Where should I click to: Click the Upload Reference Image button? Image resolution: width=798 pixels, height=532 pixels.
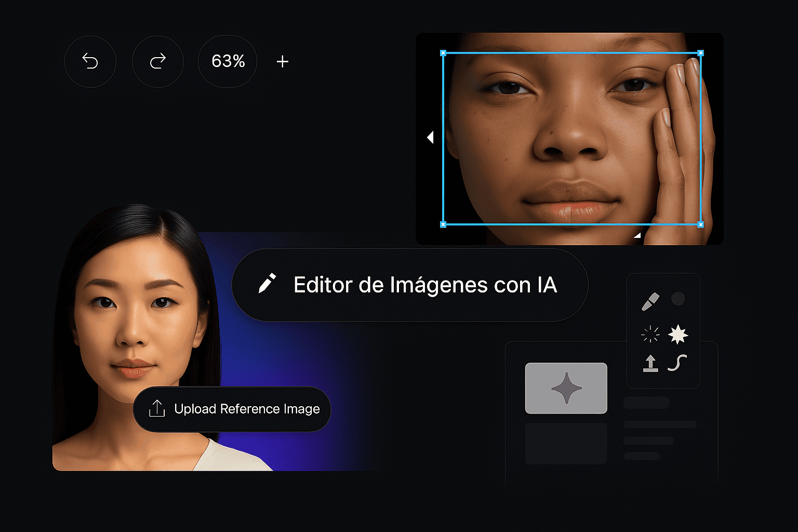point(232,409)
